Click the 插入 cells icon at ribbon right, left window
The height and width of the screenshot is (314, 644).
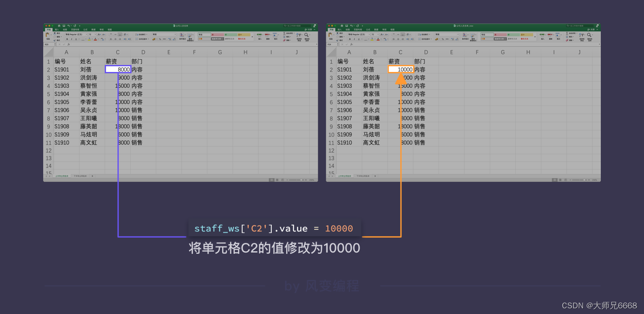260,34
